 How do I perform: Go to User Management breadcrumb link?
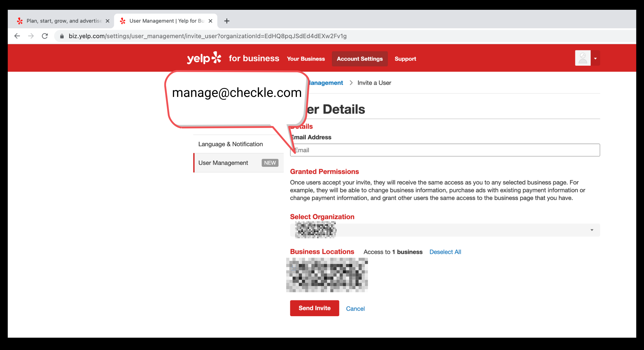(x=326, y=83)
